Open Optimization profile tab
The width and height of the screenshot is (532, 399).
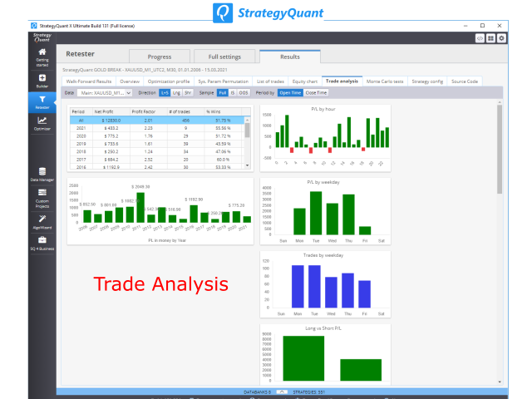tap(169, 81)
